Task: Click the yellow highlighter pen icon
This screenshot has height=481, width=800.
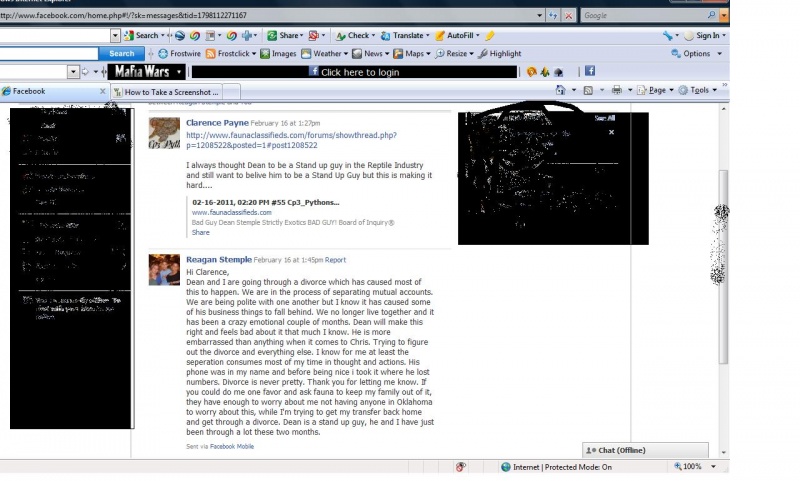Action: tap(490, 35)
